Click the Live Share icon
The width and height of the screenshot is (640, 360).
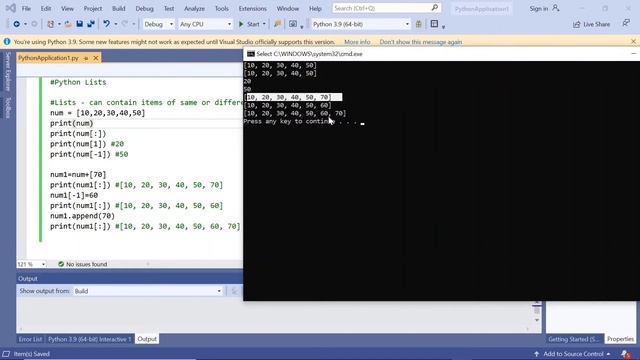576,24
